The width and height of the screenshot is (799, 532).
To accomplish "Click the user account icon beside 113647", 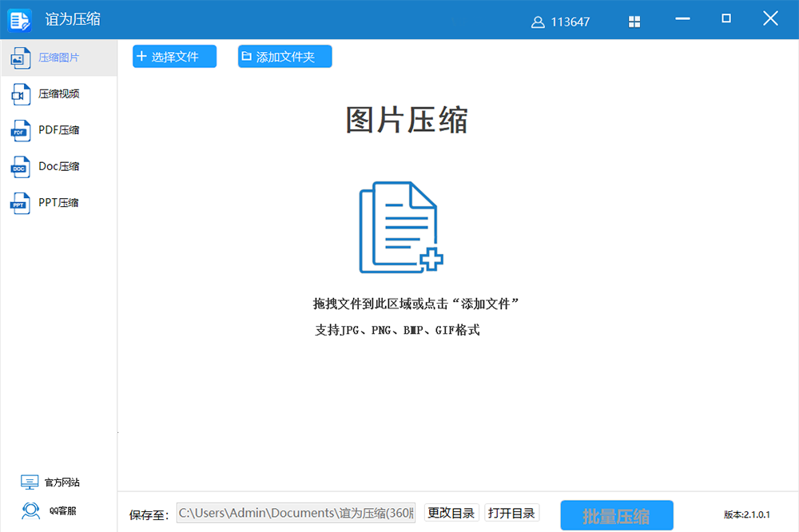I will pos(538,22).
